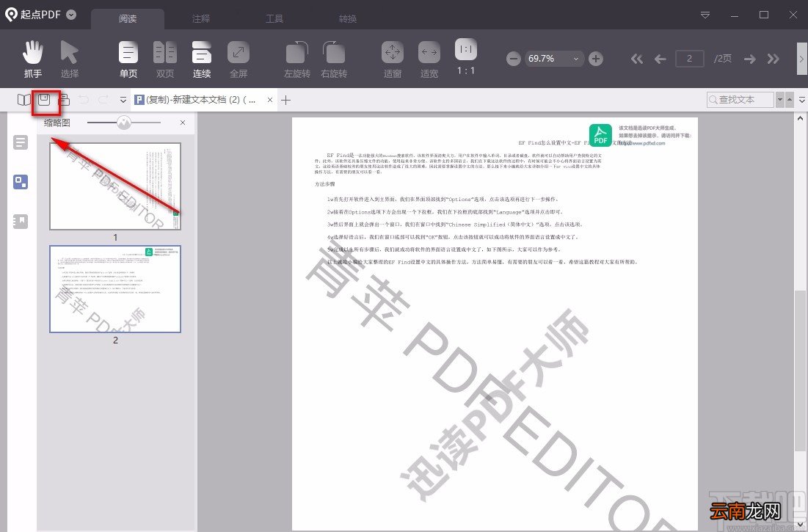Go to the next page
Image resolution: width=808 pixels, height=532 pixels.
click(750, 59)
